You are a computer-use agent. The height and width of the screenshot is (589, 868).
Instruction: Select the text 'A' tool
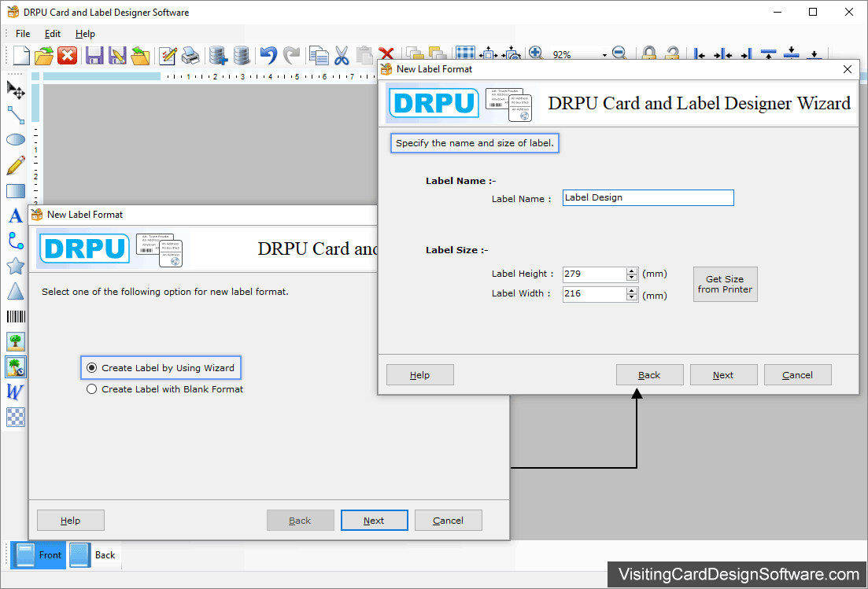coord(16,215)
